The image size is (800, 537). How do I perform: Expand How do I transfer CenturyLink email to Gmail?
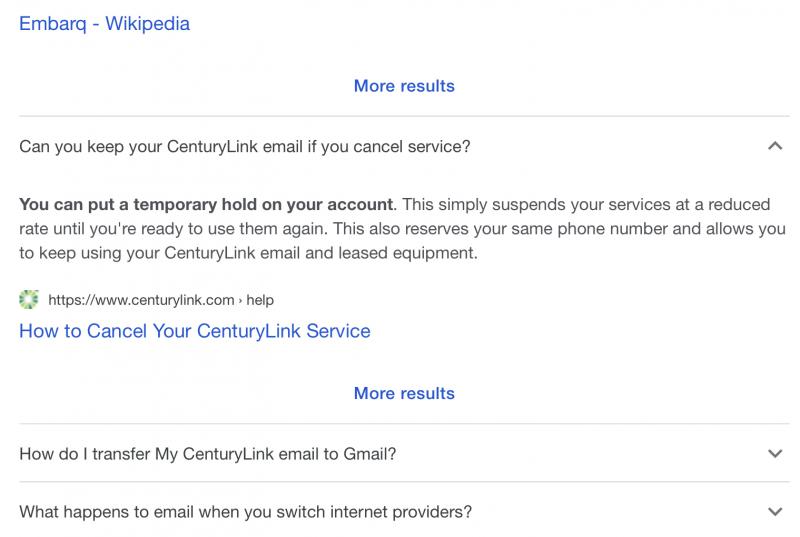(x=404, y=453)
